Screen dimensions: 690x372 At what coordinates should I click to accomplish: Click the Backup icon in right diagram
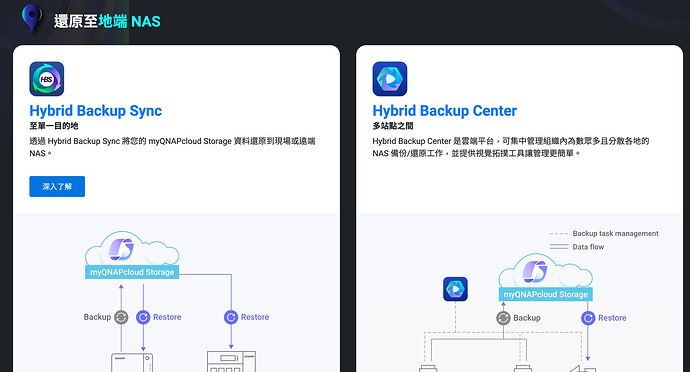503,318
